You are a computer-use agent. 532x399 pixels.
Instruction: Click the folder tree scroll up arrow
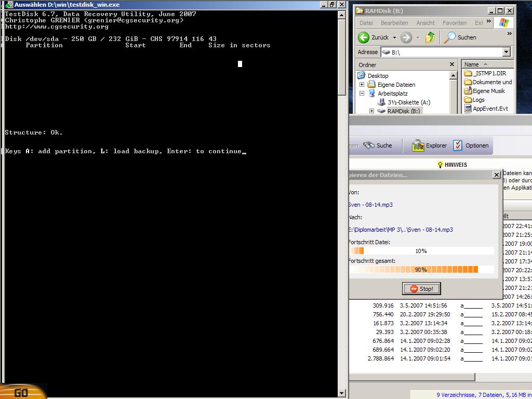(x=453, y=75)
